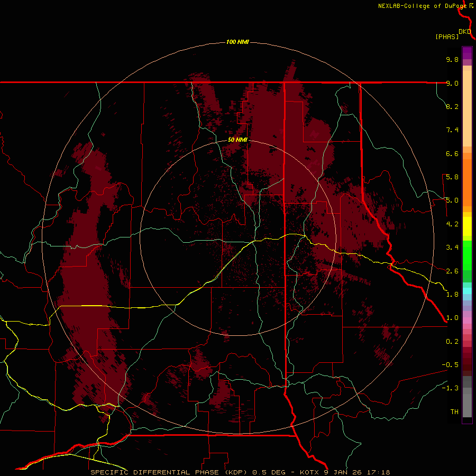
Task: Select the 50 NMI range ring label
Action: (x=237, y=140)
